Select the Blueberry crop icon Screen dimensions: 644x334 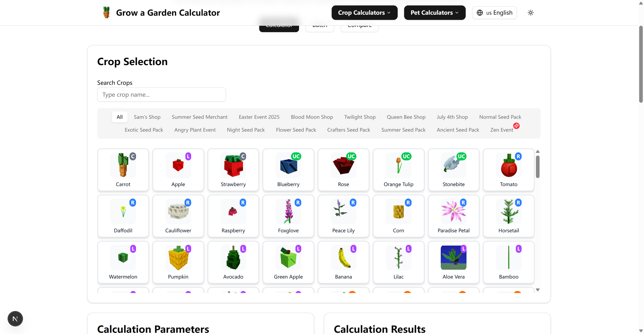pyautogui.click(x=288, y=170)
